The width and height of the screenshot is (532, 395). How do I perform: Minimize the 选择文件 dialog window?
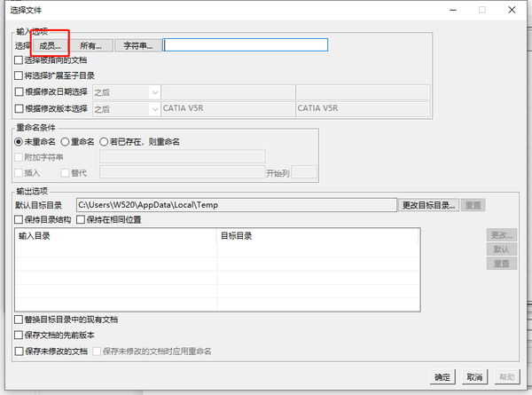453,10
